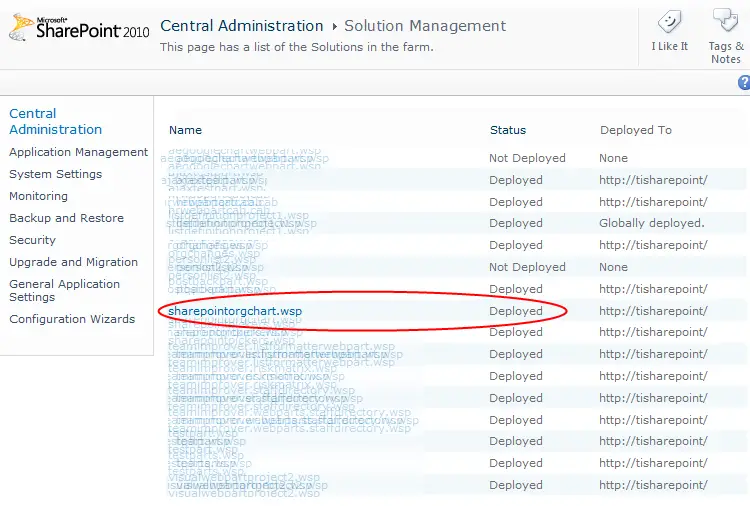
Task: Sort by Status column header
Action: pos(507,130)
